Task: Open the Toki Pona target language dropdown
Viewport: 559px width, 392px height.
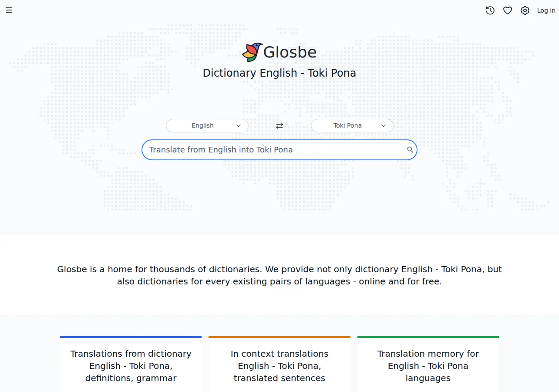Action: point(352,125)
